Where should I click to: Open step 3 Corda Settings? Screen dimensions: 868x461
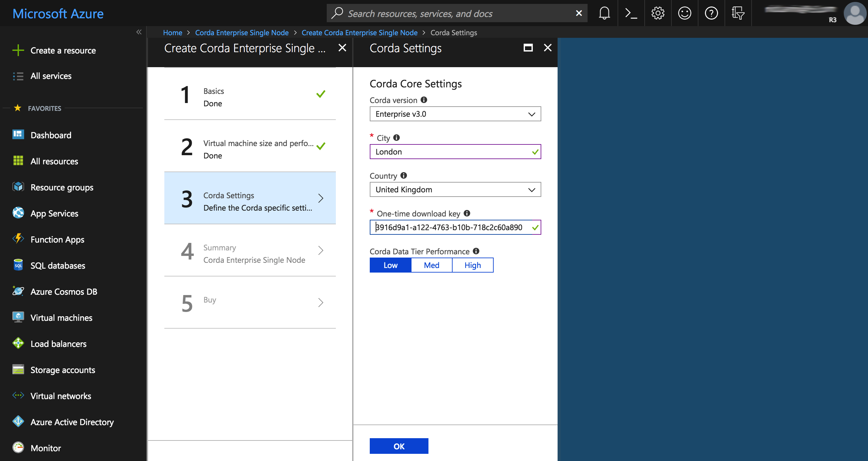pos(250,198)
